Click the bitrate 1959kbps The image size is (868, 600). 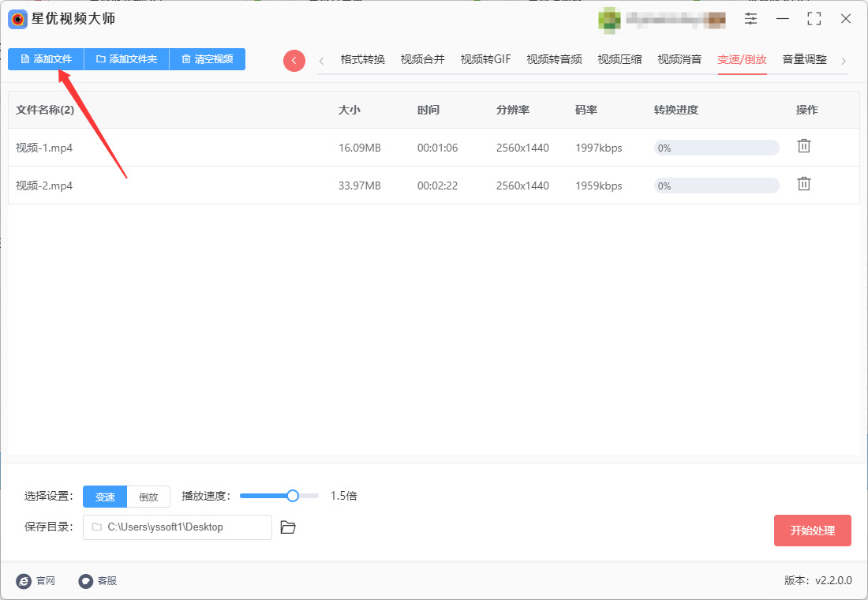pyautogui.click(x=598, y=186)
